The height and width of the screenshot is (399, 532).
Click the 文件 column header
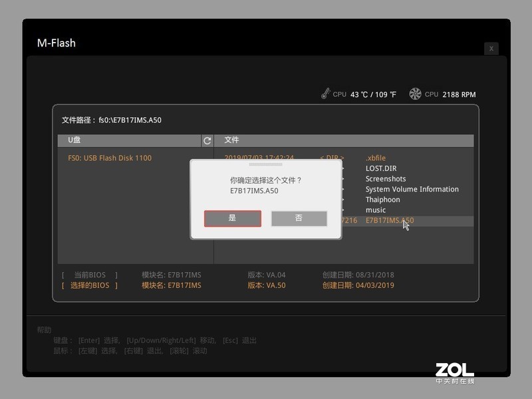[232, 140]
